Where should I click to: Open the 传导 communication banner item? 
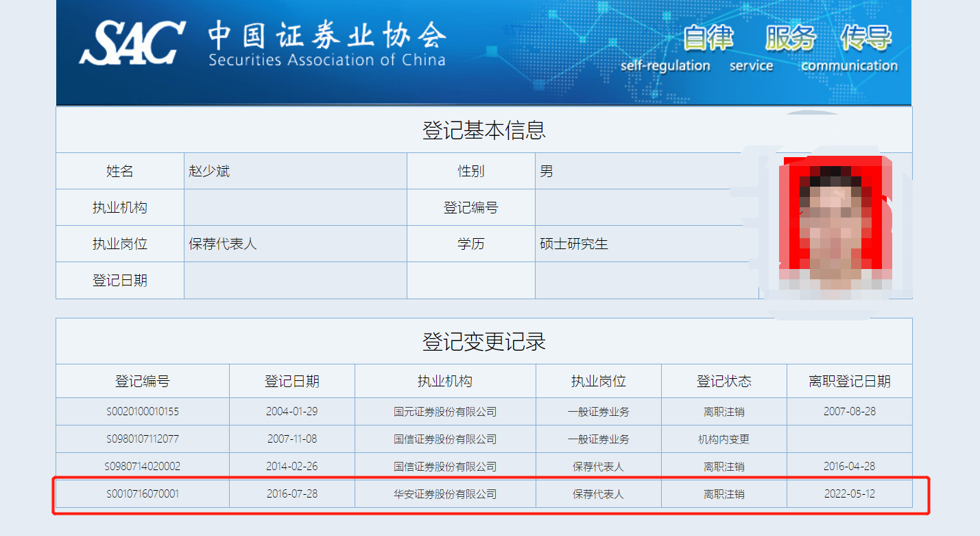tap(866, 38)
